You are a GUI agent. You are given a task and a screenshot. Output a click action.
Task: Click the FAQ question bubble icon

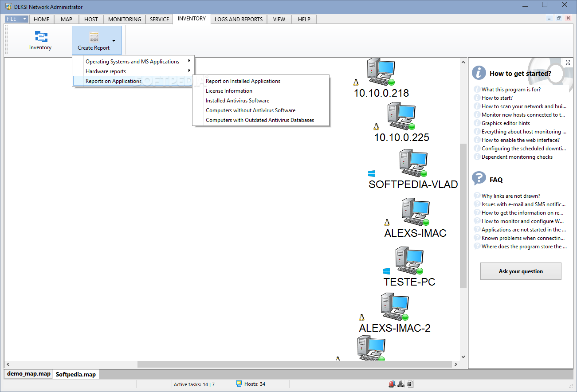coord(479,178)
